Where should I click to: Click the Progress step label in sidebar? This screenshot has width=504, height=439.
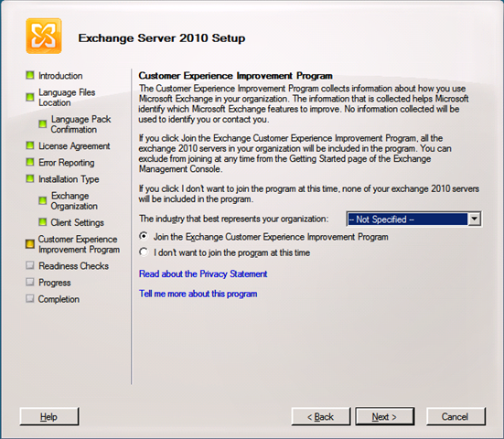55,283
